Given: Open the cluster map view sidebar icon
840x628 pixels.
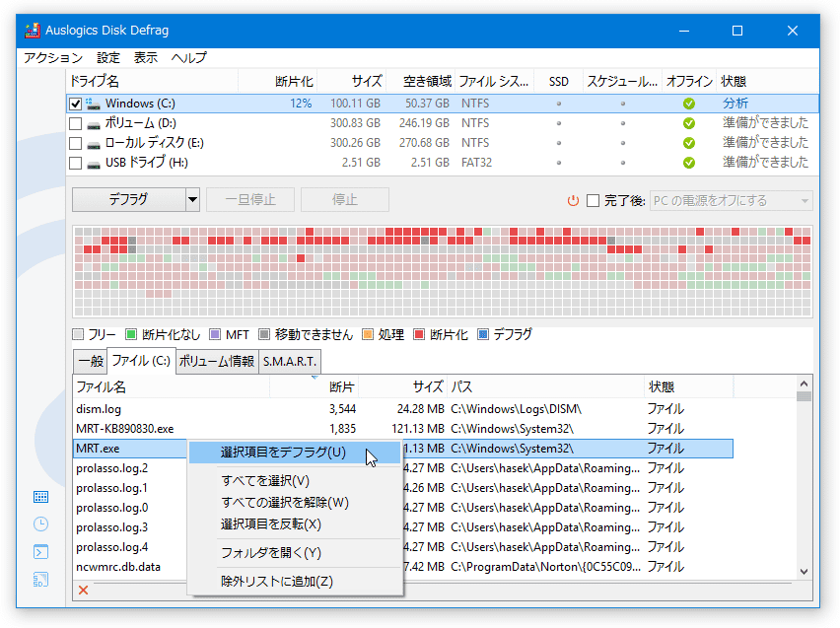Looking at the screenshot, I should click(x=40, y=497).
